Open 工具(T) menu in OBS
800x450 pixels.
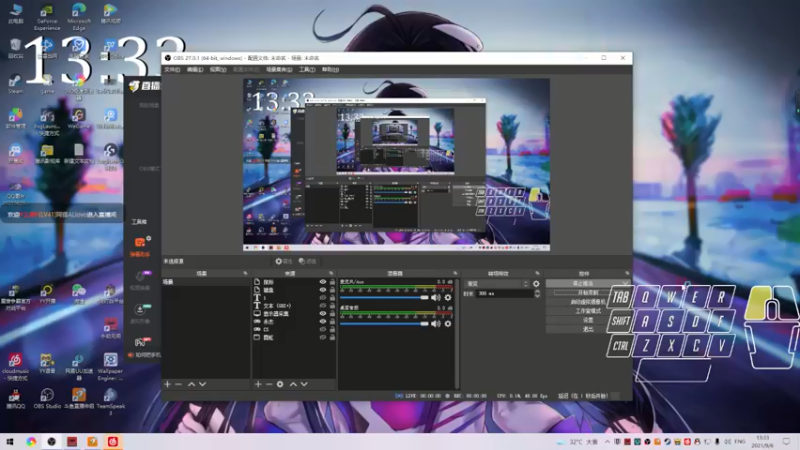point(307,69)
